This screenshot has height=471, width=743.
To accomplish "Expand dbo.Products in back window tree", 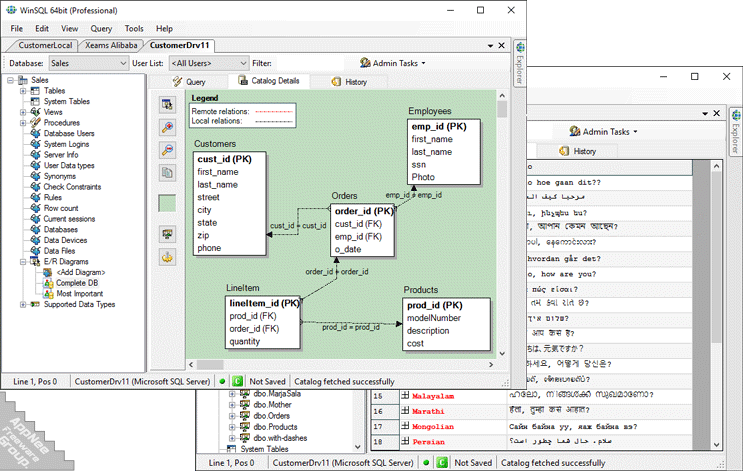I will tap(232, 427).
